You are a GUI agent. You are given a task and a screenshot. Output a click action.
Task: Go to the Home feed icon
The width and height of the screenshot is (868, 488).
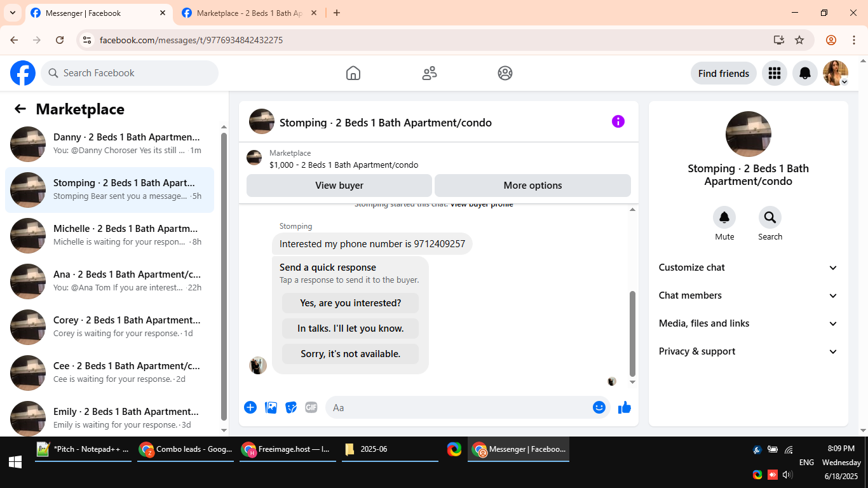pyautogui.click(x=353, y=73)
